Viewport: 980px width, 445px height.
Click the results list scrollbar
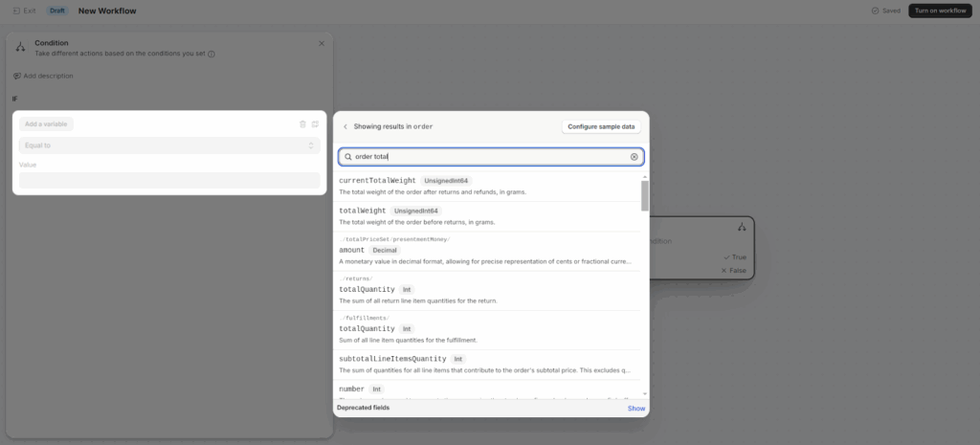coord(645,195)
